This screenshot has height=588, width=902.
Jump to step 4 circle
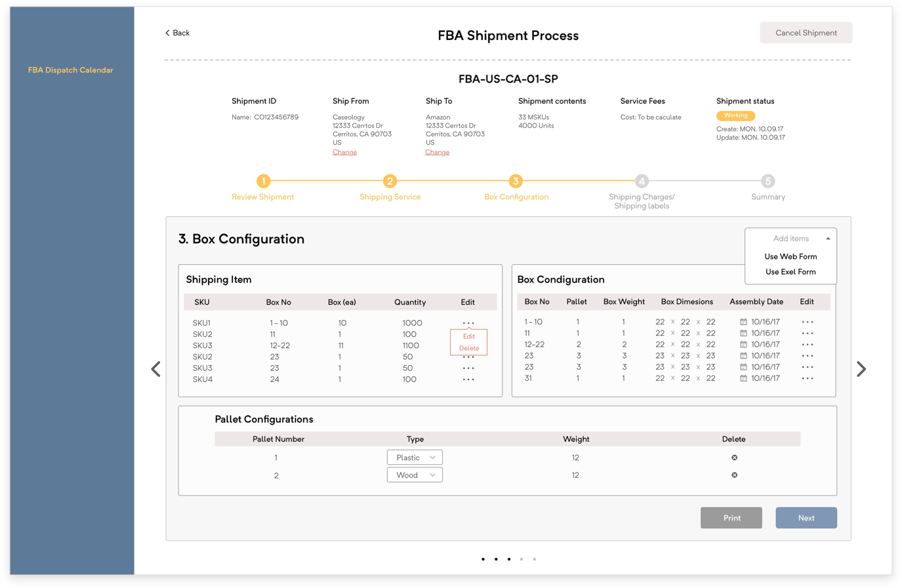[x=642, y=181]
